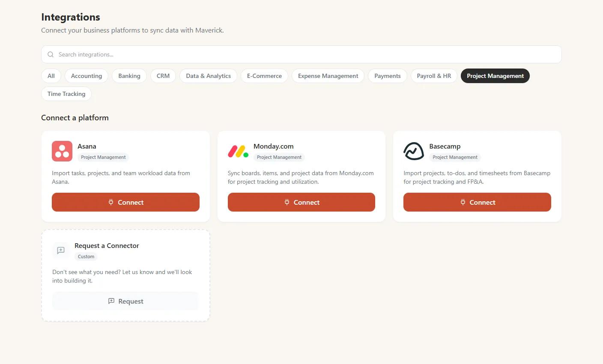
Task: Connect the Monday.com integration
Action: click(301, 202)
